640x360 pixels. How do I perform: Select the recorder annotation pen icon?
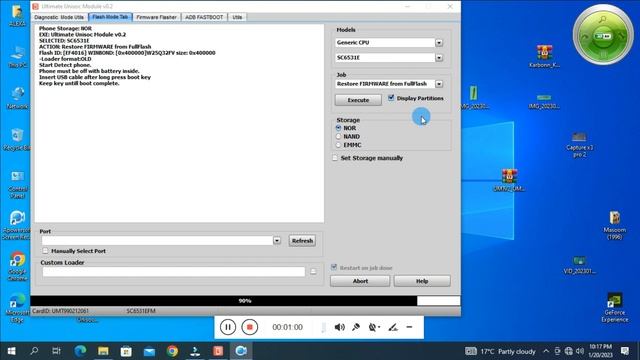pos(393,327)
